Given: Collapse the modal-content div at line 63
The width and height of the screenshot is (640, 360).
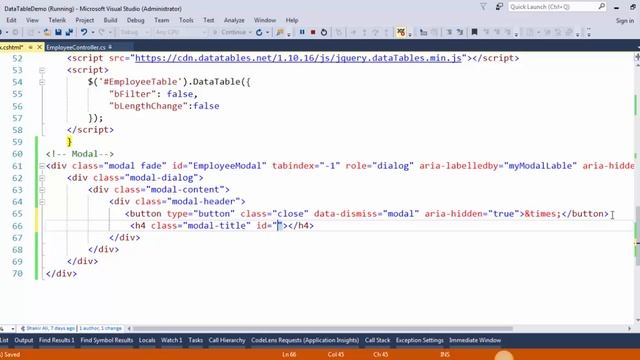Looking at the screenshot, I should pyautogui.click(x=42, y=190).
